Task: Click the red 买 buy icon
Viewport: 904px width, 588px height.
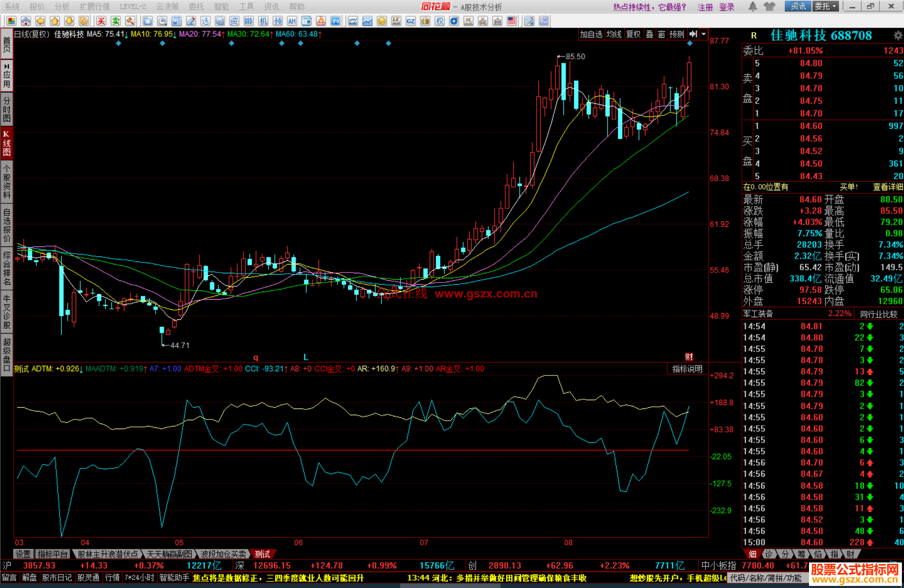Action: coord(101,21)
